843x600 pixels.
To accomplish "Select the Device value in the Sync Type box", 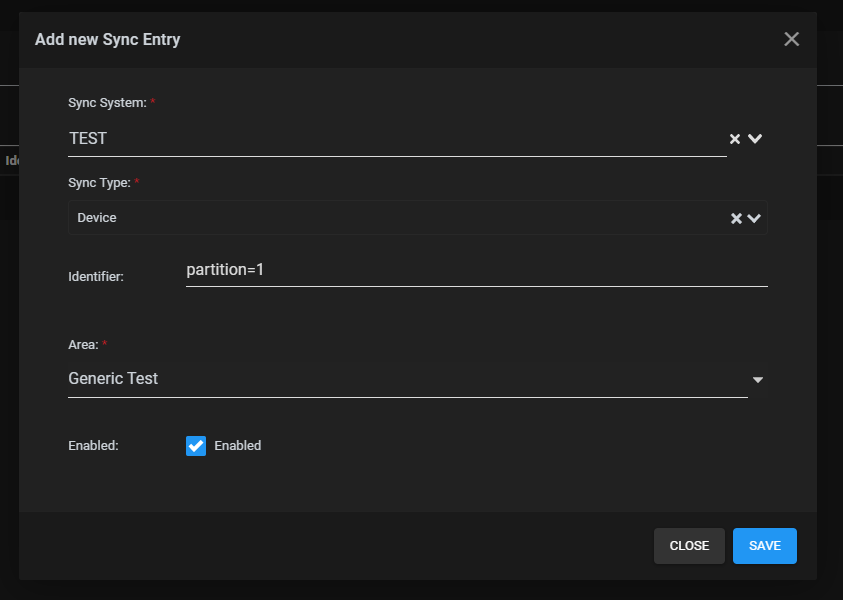I will (97, 218).
